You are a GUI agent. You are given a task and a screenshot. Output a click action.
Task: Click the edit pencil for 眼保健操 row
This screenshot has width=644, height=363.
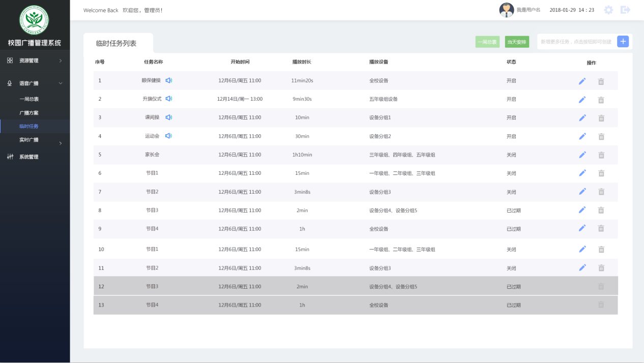pyautogui.click(x=582, y=81)
